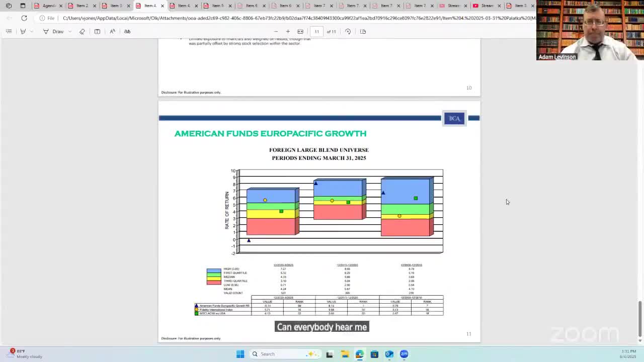Zoom out with the minus icon

pos(276,31)
